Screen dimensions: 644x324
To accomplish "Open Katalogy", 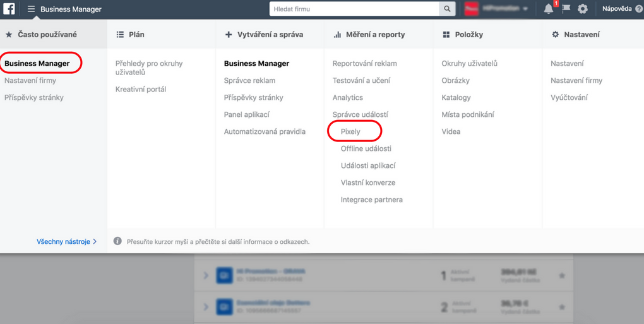I will point(456,98).
